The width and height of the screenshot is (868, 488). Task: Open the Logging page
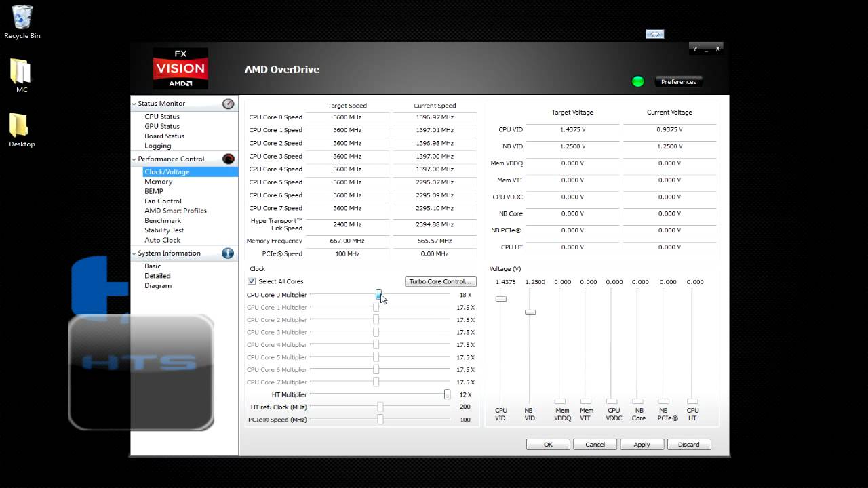point(157,146)
